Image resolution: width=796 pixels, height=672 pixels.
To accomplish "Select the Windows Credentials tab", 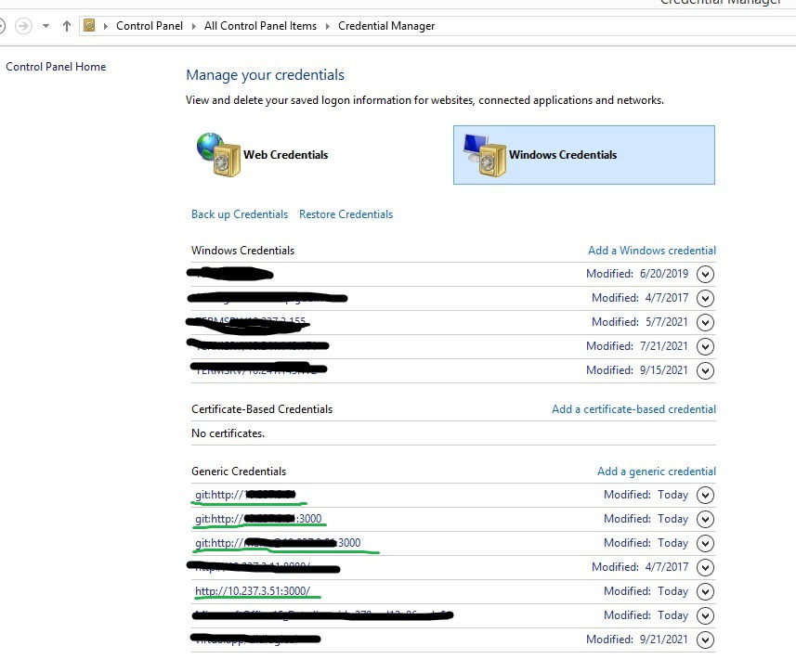I will click(584, 155).
